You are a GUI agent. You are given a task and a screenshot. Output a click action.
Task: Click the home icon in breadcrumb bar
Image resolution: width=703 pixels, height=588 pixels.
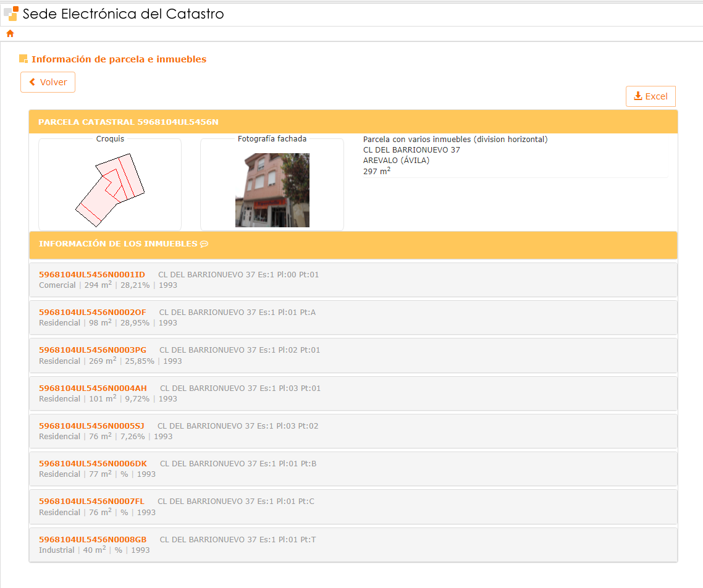click(x=10, y=33)
